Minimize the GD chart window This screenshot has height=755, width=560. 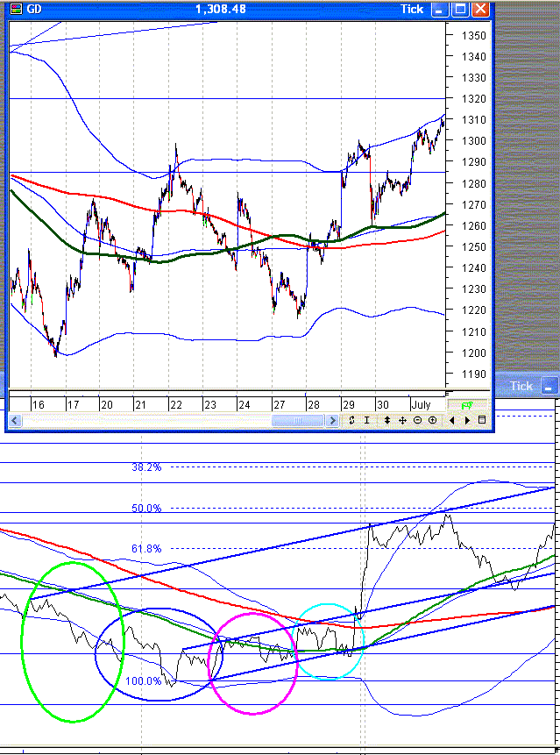point(440,9)
